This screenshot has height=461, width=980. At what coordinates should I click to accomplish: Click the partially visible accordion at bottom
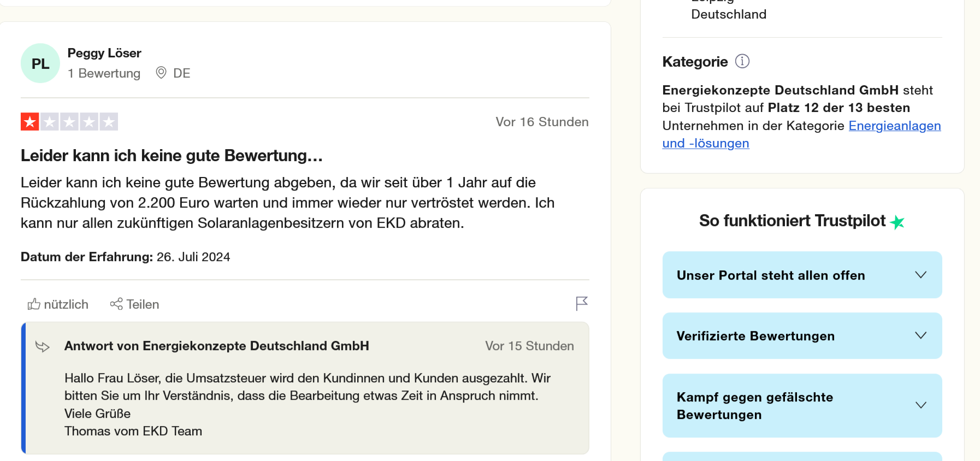[802, 457]
